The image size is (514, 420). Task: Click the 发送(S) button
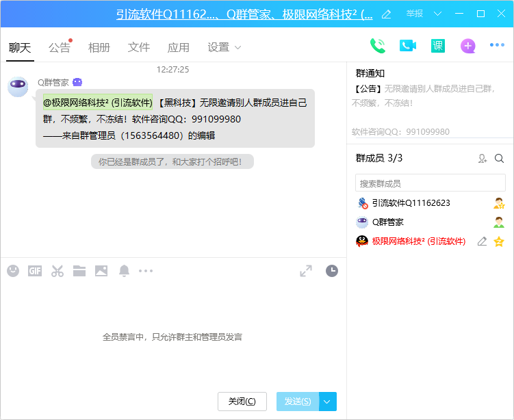point(298,402)
